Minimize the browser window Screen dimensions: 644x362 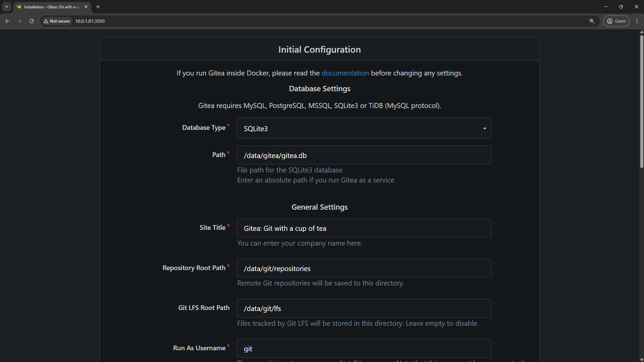(606, 7)
